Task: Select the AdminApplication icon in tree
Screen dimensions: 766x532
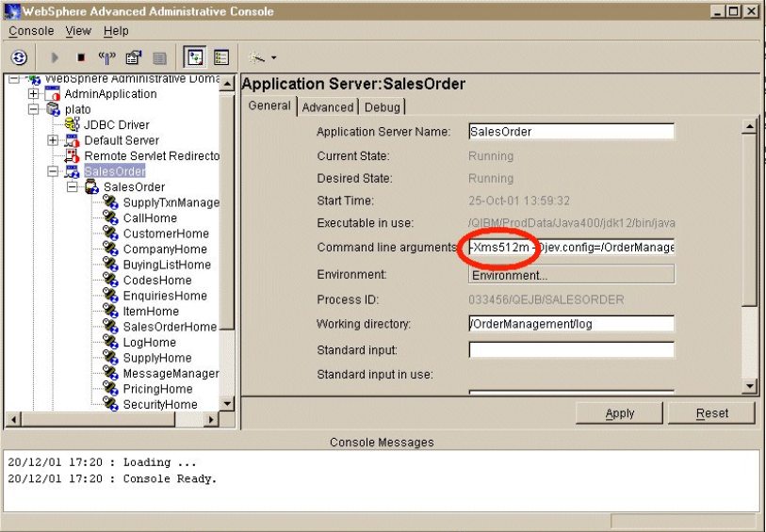Action: [52, 93]
